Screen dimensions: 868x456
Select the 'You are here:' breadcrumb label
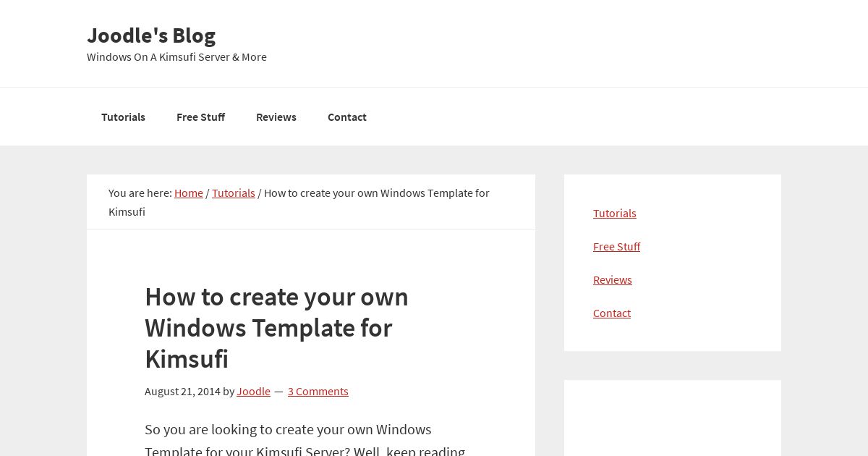pos(140,193)
